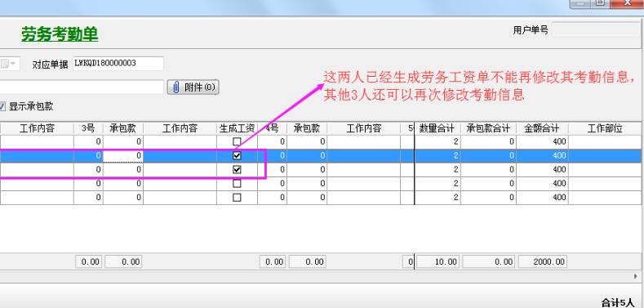
Task: Click the edited 承包款 cell in highlighted row
Action: click(x=122, y=156)
